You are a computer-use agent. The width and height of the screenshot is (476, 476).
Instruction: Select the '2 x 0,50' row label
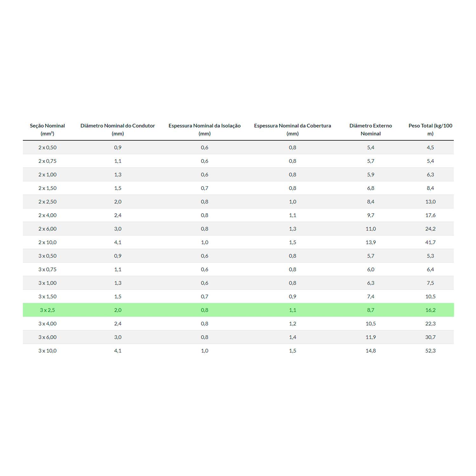point(47,147)
